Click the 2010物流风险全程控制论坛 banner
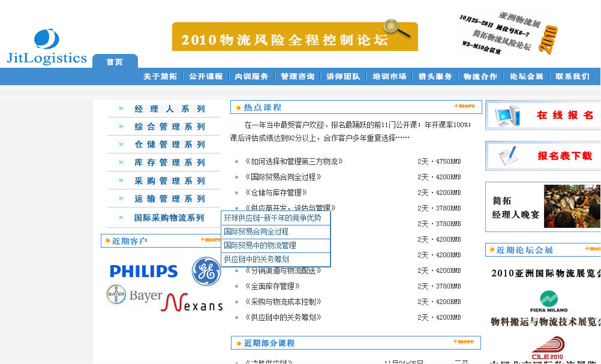 point(295,37)
